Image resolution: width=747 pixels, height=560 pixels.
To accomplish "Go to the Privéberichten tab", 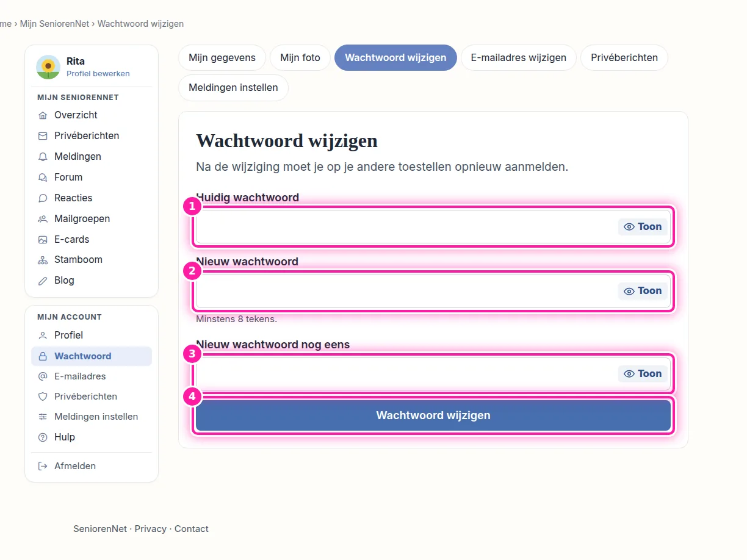I will pos(624,58).
